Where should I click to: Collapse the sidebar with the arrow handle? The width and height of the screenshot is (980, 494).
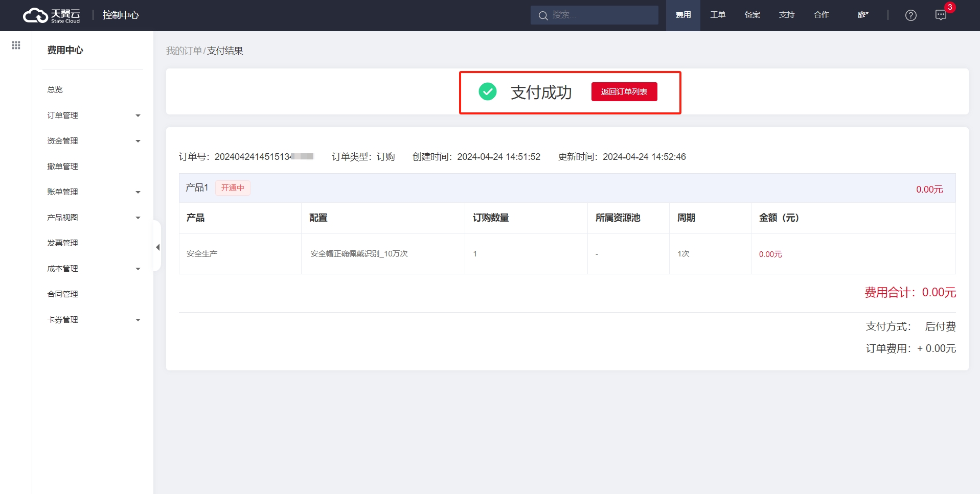click(157, 247)
